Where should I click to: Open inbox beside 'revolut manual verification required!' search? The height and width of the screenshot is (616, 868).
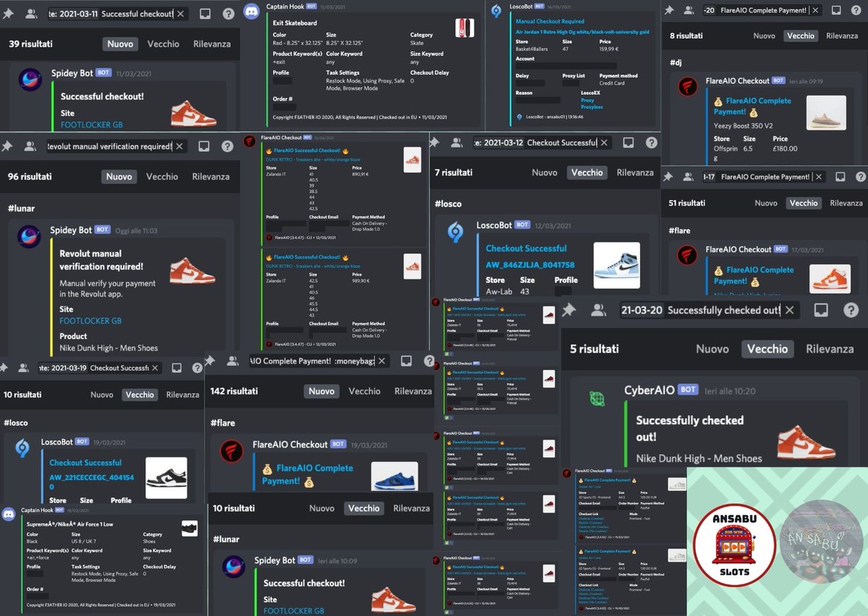204,146
